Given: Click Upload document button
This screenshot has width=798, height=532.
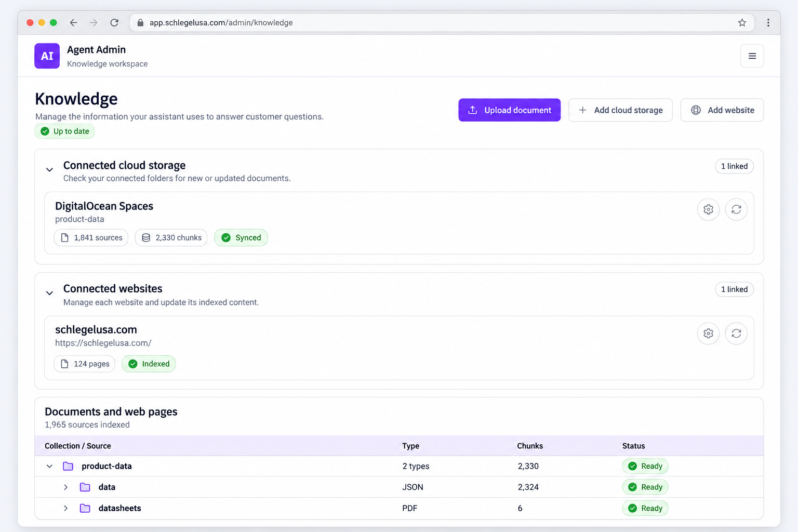Looking at the screenshot, I should (509, 110).
